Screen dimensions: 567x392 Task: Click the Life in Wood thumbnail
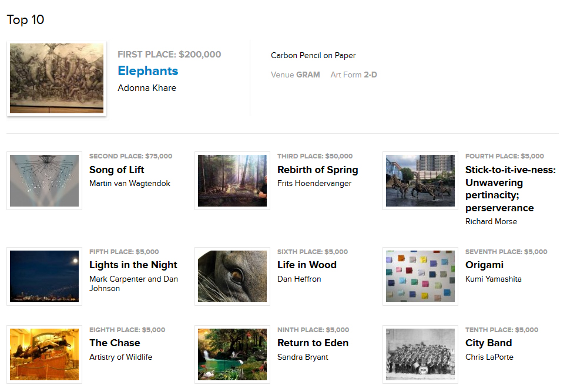[232, 276]
